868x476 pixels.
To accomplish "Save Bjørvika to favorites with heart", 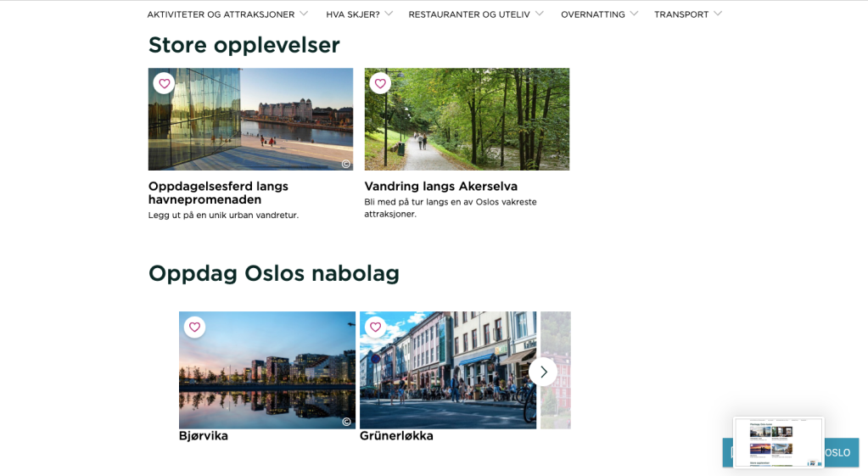I will [194, 327].
